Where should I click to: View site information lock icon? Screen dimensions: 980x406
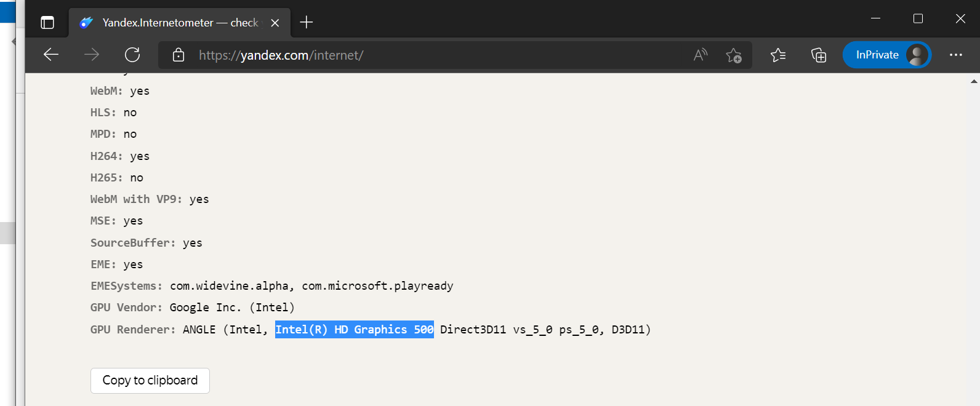pyautogui.click(x=179, y=55)
